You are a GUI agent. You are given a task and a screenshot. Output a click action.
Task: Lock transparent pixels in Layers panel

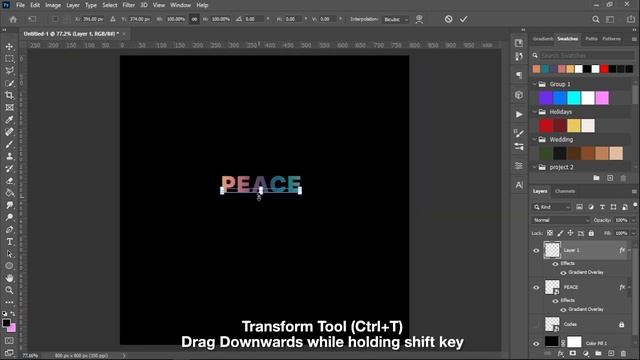[550, 233]
